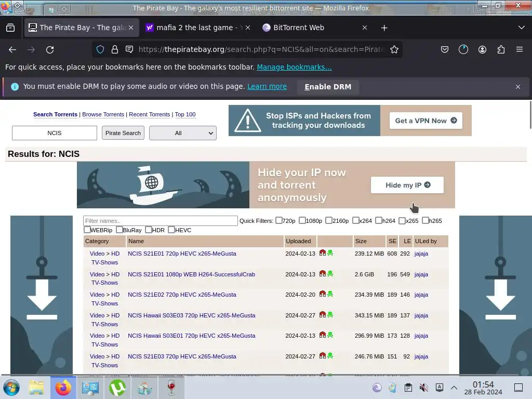
Task: Click green skull icon for NCIS S21E01 1080p
Action: [x=330, y=273]
